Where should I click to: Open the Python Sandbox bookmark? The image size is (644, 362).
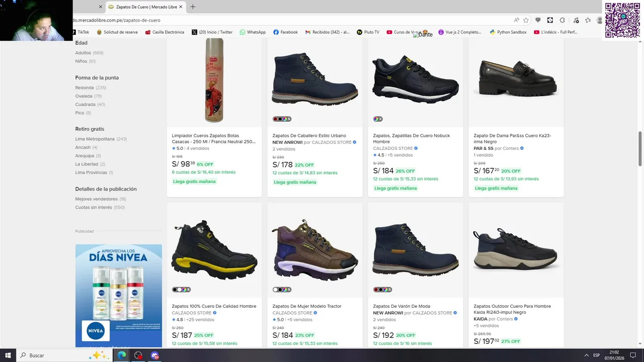coord(508,32)
